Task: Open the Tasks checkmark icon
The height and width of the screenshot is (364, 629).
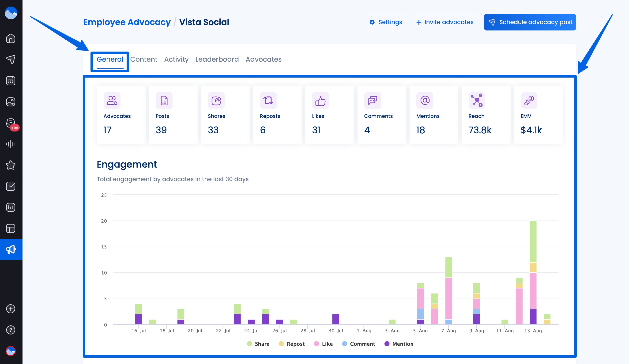Action: tap(11, 186)
